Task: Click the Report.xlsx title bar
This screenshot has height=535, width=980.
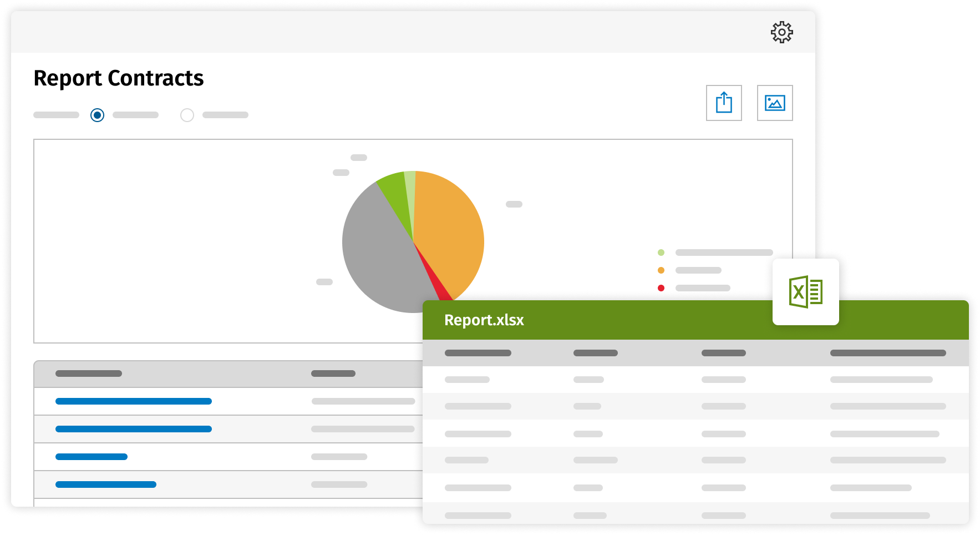Action: (x=582, y=320)
